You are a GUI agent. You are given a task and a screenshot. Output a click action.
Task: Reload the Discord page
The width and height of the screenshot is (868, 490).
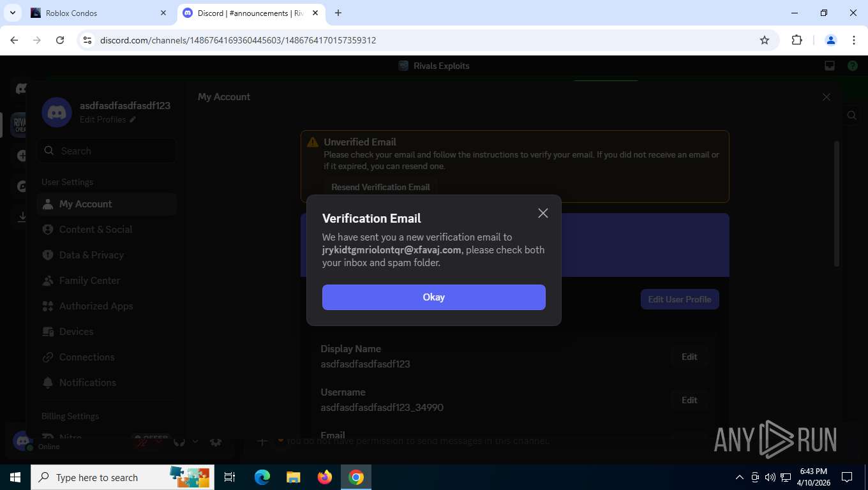pos(60,40)
